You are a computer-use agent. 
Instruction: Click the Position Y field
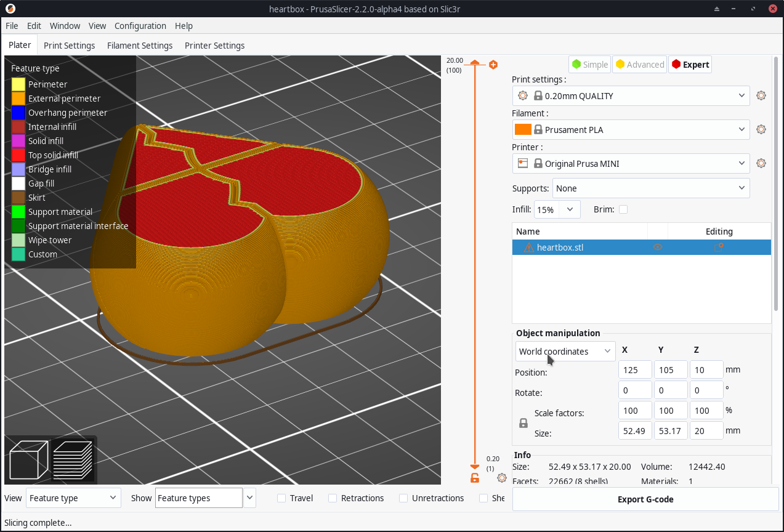(671, 369)
